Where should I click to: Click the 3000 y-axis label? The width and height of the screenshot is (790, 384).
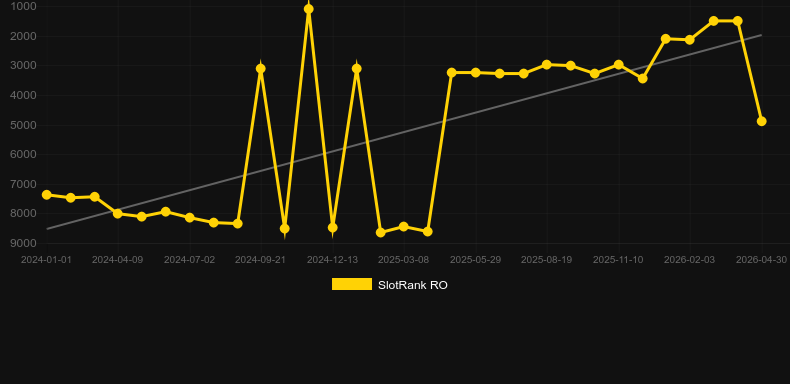point(23,66)
